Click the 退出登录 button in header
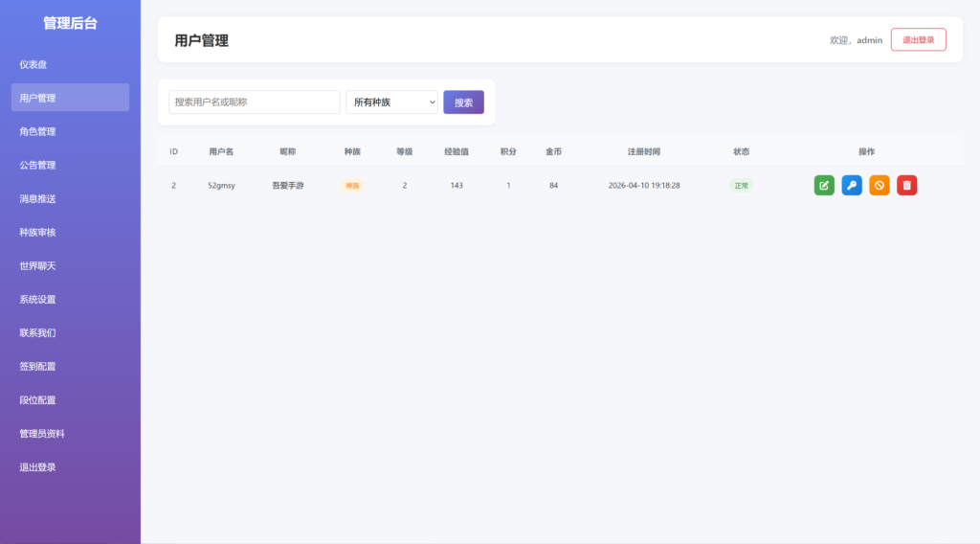Screen dimensions: 980x544 click(x=918, y=40)
